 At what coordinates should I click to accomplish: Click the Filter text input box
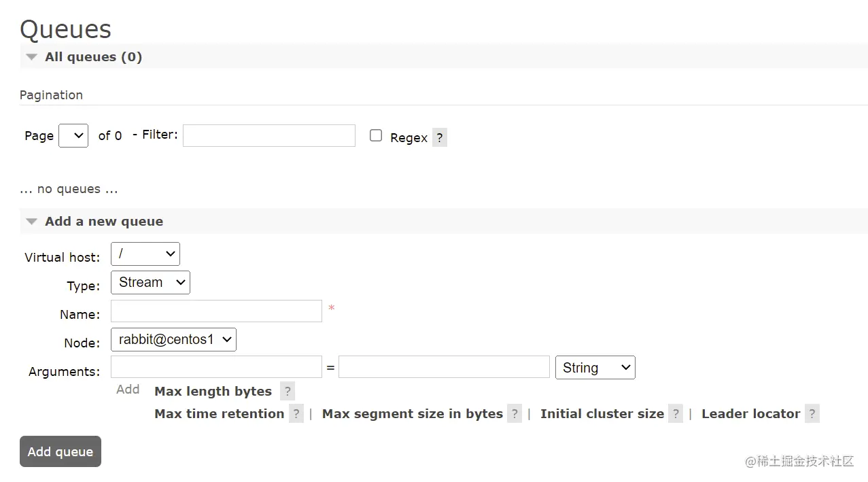(x=268, y=135)
